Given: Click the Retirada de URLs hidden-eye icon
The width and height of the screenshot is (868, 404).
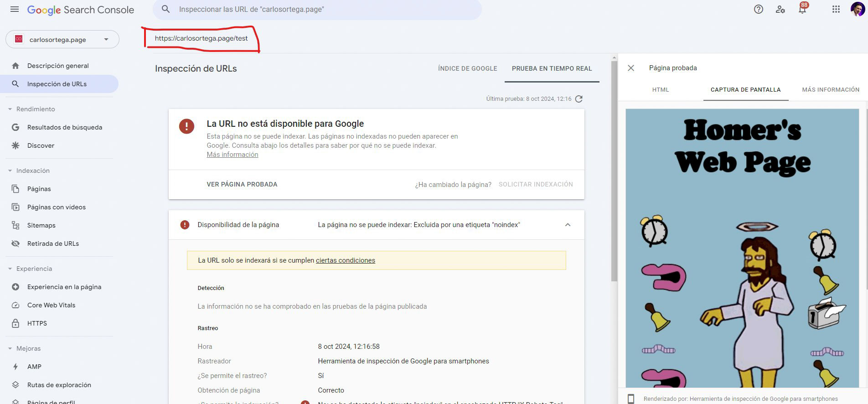Looking at the screenshot, I should pyautogui.click(x=15, y=243).
